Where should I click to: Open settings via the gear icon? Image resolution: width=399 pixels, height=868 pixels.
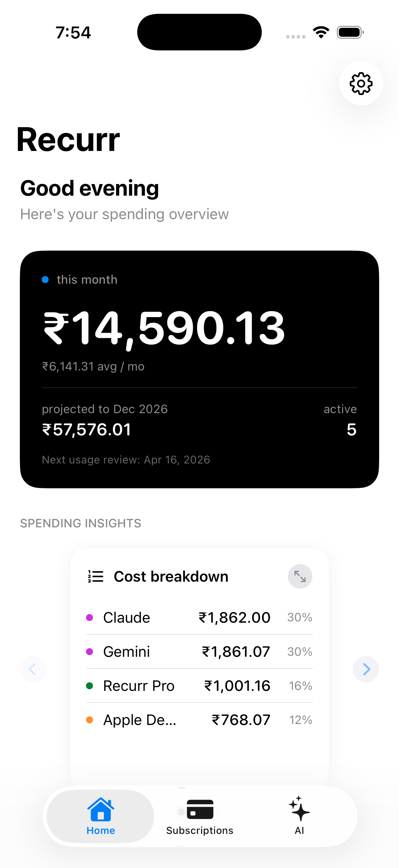point(361,83)
